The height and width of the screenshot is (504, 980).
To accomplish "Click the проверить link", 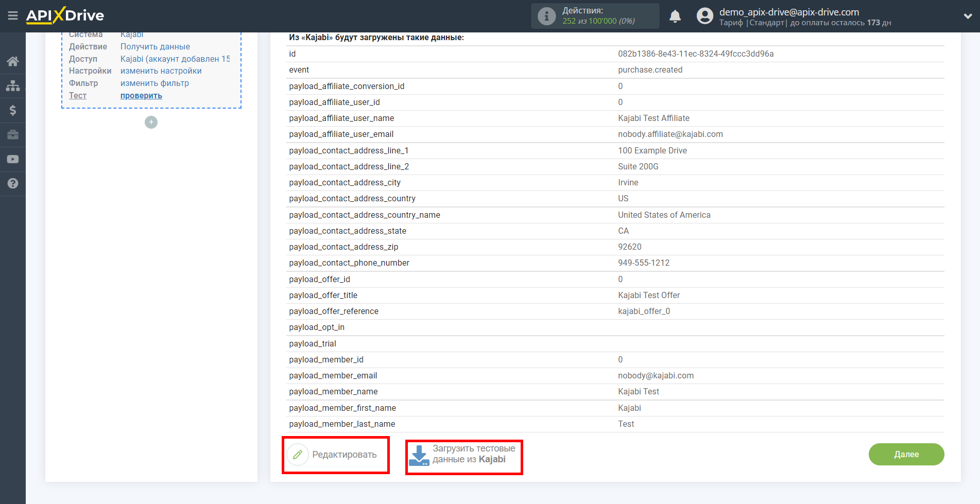I will (141, 95).
